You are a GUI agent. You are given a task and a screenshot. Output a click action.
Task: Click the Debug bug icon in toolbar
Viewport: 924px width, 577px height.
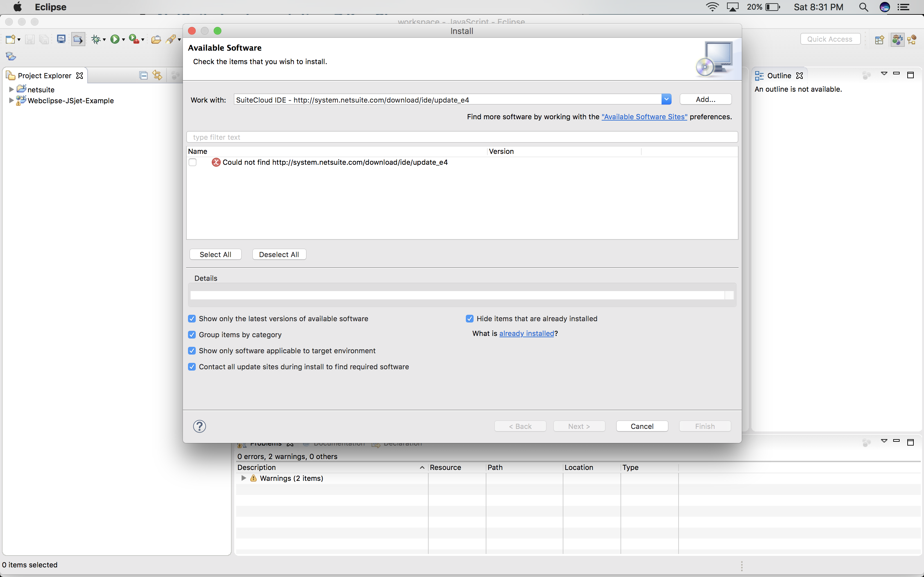click(x=96, y=39)
